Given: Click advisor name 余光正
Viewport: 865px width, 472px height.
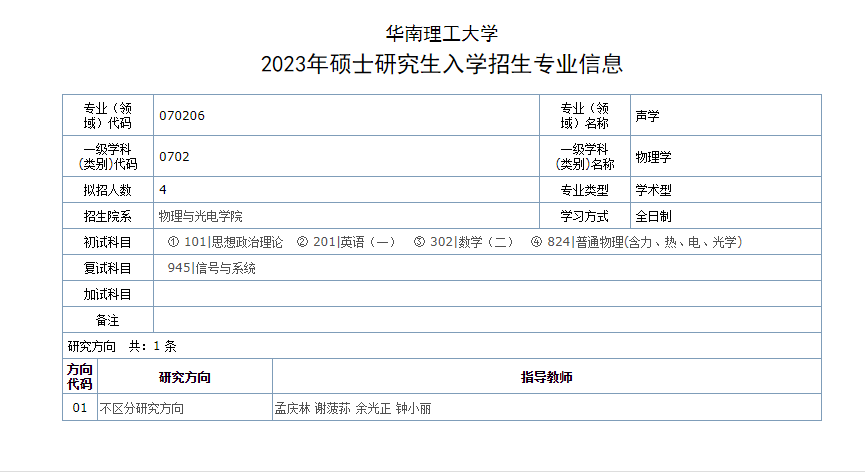Looking at the screenshot, I should pos(373,409).
